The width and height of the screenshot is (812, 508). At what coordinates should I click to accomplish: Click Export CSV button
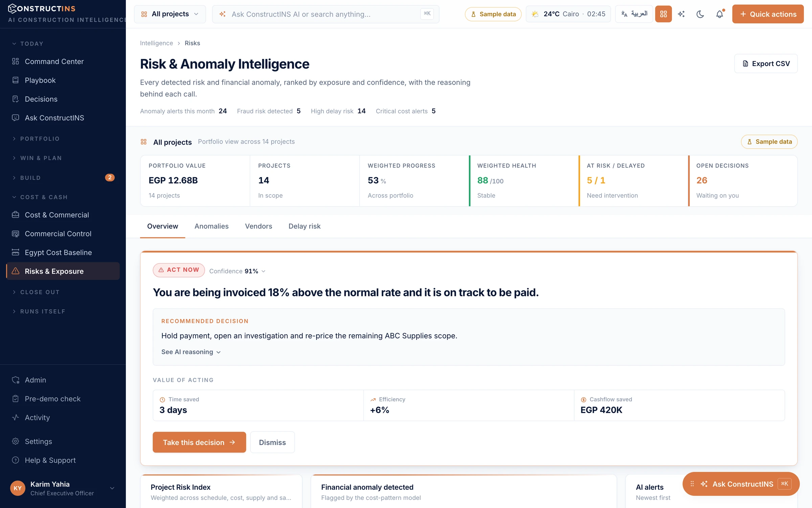(766, 64)
